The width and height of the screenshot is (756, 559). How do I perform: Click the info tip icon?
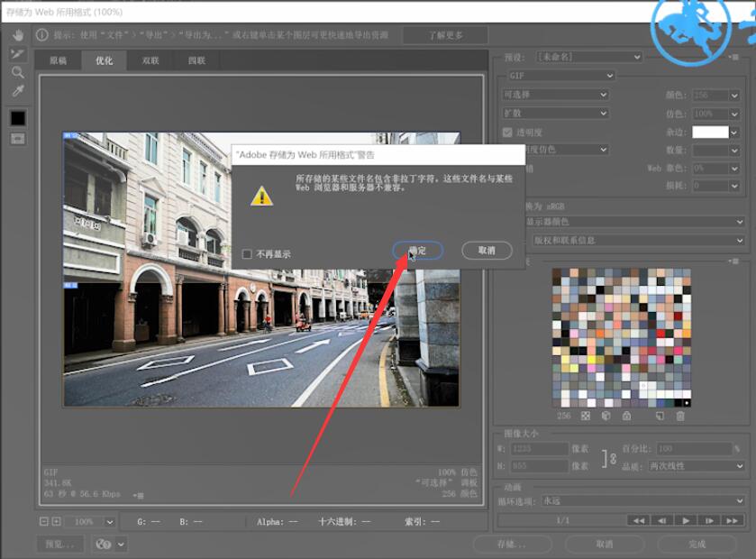[42, 35]
